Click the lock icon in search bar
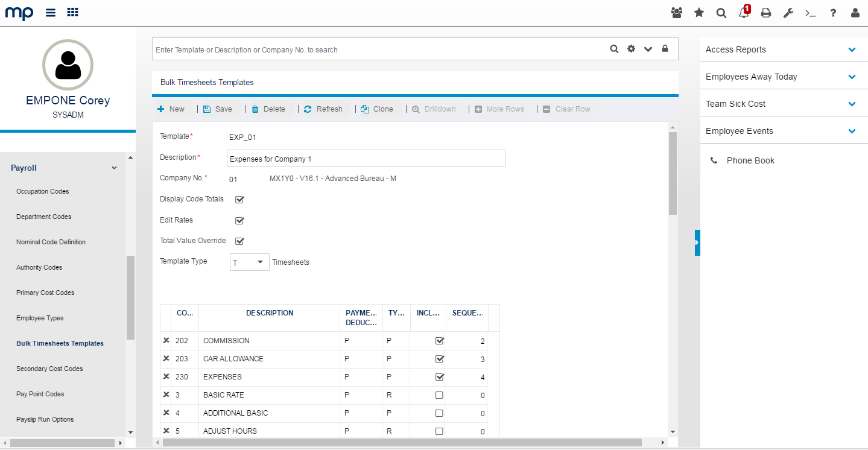Screen dimensions: 868x450 tap(665, 49)
